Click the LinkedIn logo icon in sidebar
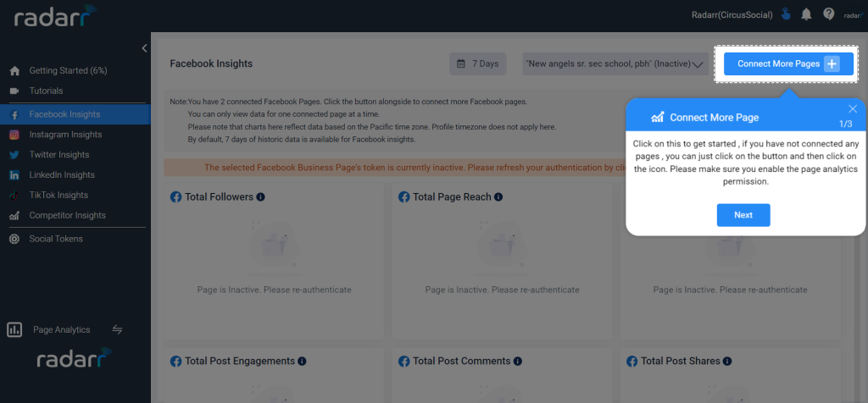This screenshot has height=403, width=868. click(14, 175)
